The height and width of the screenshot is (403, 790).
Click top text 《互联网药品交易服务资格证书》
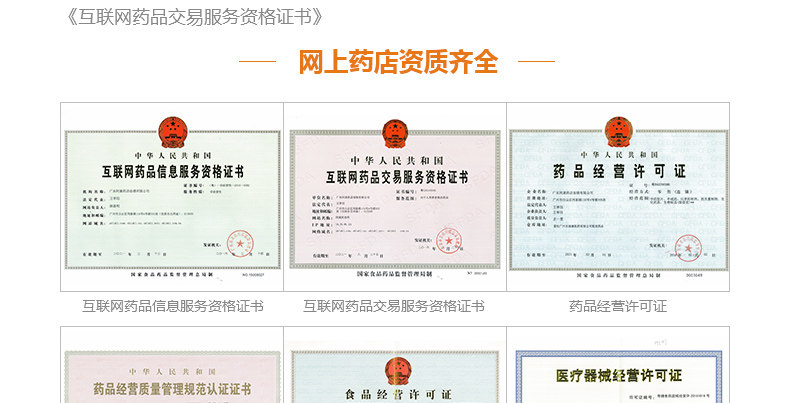point(194,17)
